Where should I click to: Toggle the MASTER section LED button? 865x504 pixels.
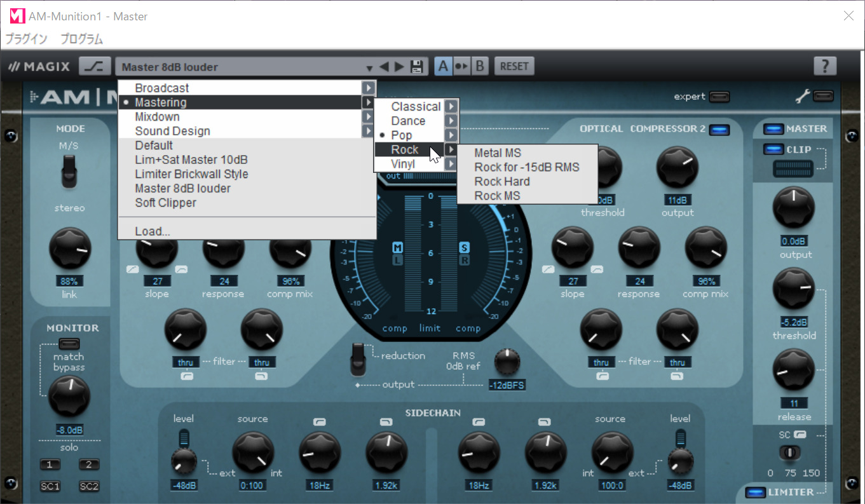tap(773, 129)
